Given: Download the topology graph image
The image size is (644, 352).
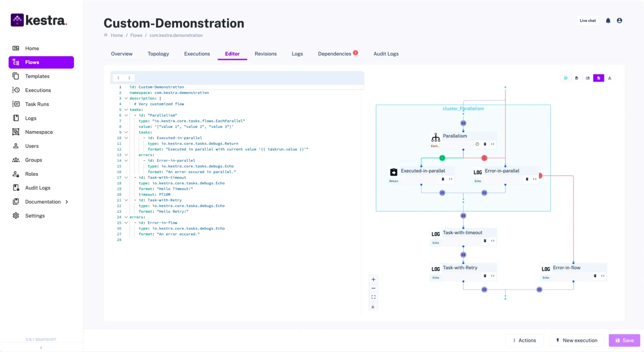Looking at the screenshot, I should pos(373,307).
